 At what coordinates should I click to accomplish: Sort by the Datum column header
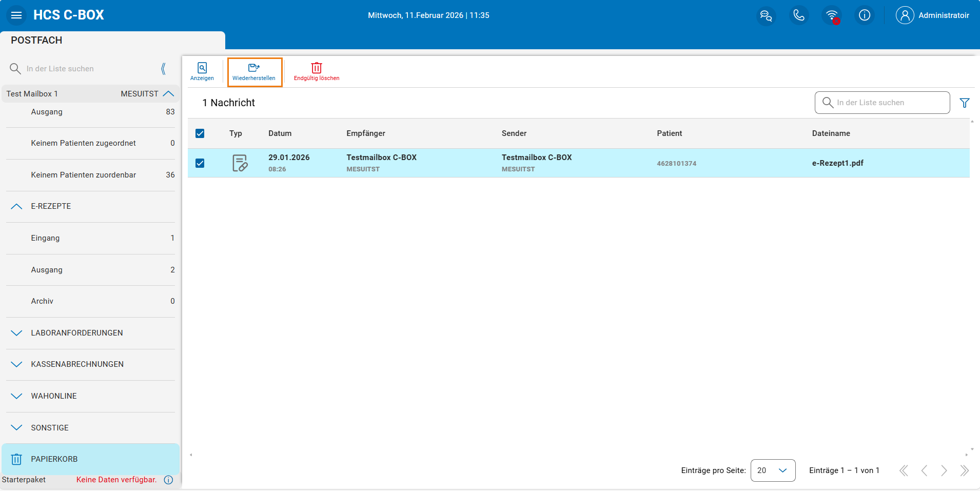coord(280,133)
